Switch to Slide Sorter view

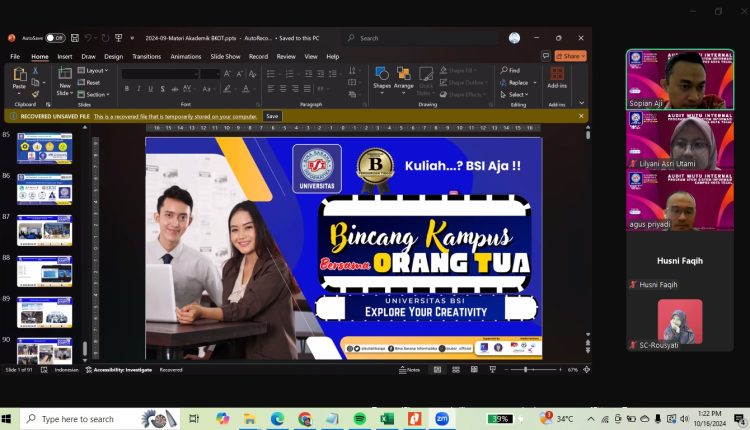[456, 370]
